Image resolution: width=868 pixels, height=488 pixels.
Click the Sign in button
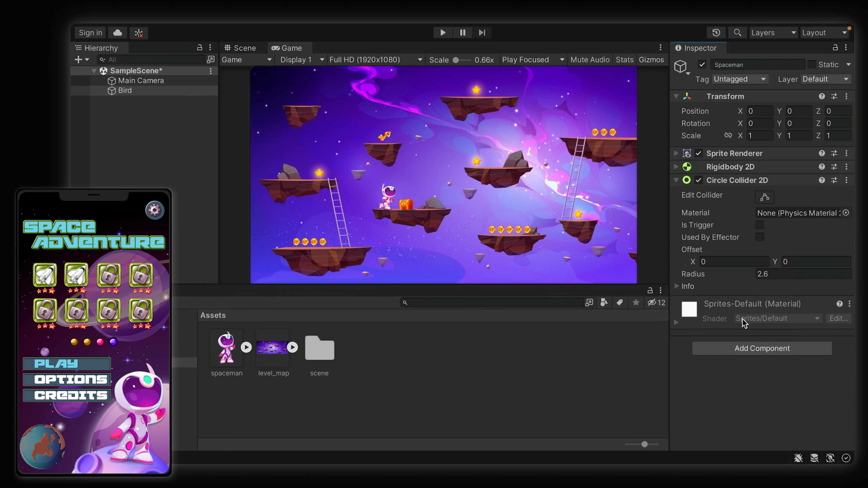[90, 32]
